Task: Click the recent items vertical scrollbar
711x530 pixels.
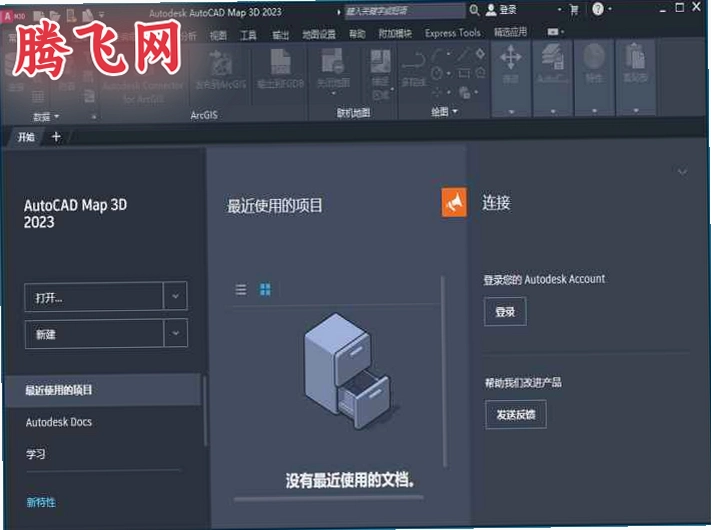Action: (x=444, y=371)
